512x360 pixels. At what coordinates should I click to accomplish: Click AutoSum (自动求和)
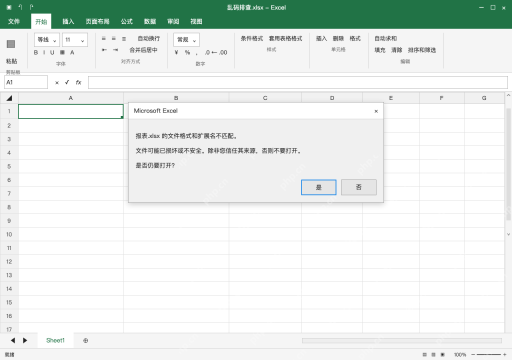point(386,39)
